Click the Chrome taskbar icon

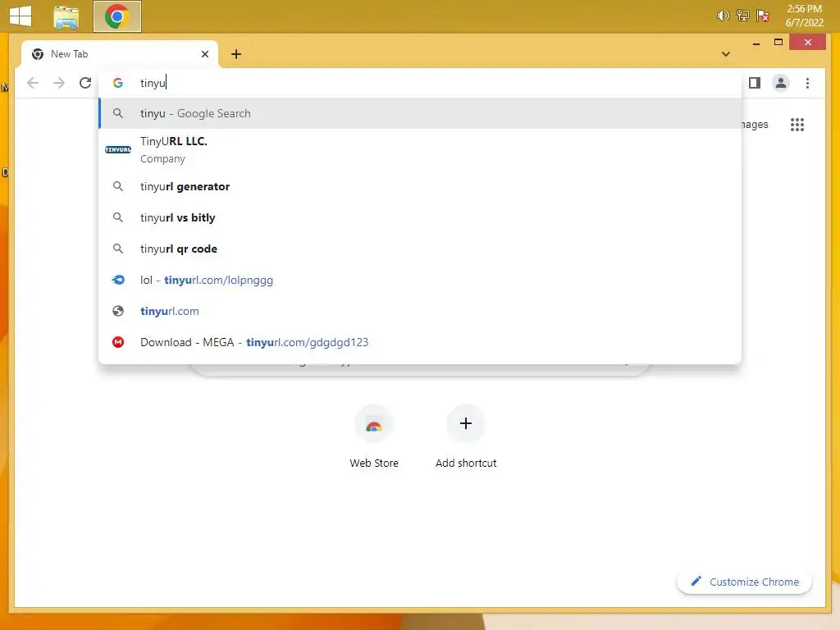[x=116, y=16]
